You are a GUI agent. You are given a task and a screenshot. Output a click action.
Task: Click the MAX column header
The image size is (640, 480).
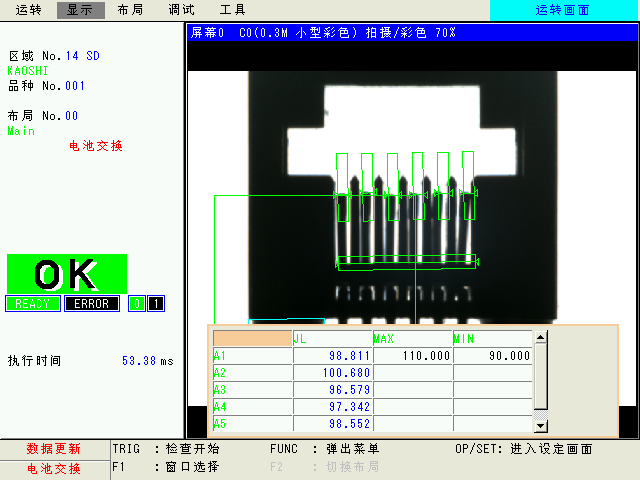[x=412, y=338]
